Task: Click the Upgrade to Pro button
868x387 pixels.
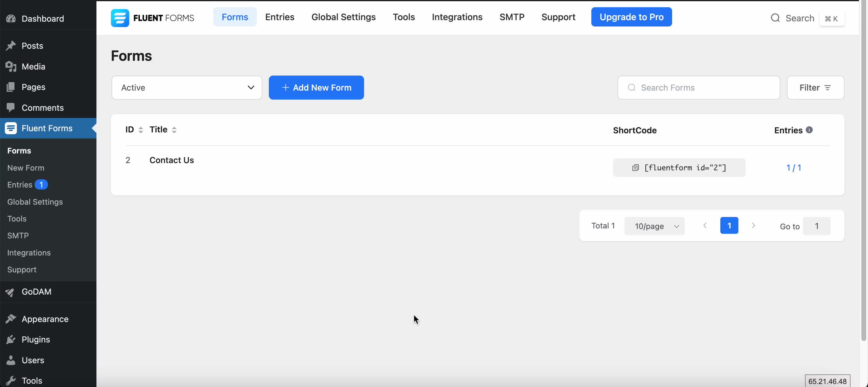Action: (x=631, y=17)
